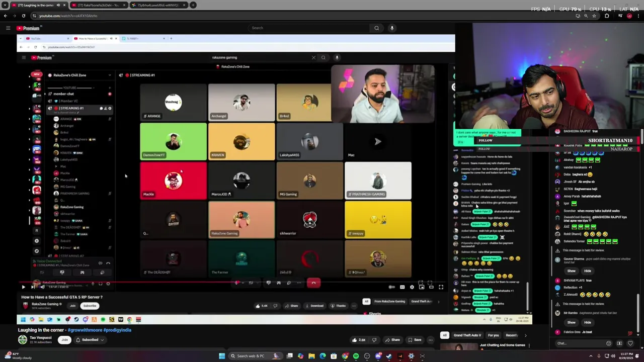The image size is (644, 362).
Task: Click the browser address bar URL
Action: point(68,16)
